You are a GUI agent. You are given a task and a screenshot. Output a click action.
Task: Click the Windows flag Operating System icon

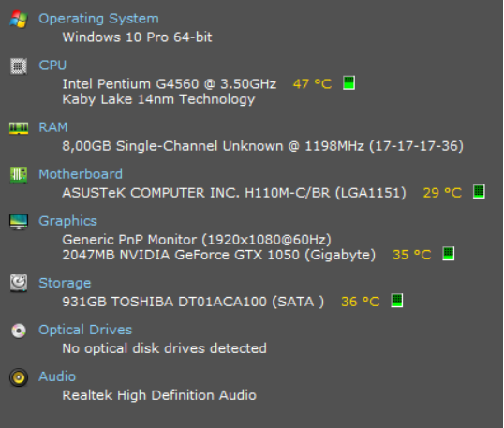click(19, 19)
